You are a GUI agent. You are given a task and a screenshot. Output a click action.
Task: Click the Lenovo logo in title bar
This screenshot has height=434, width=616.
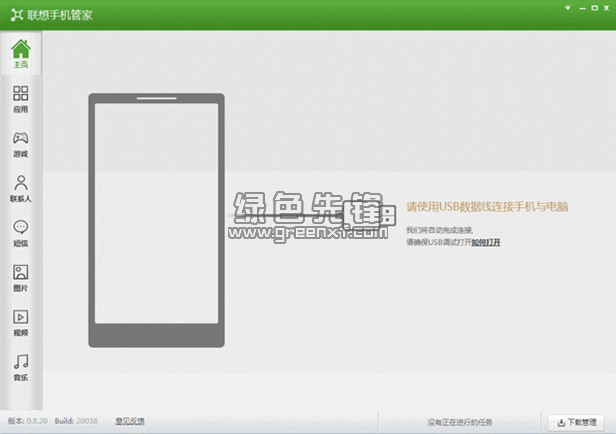pyautogui.click(x=16, y=15)
